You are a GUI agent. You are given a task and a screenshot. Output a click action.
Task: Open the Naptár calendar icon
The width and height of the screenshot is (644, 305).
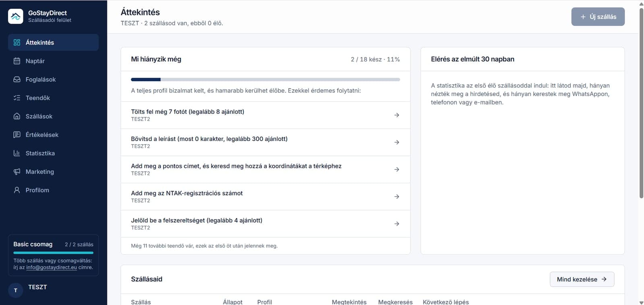pos(17,61)
